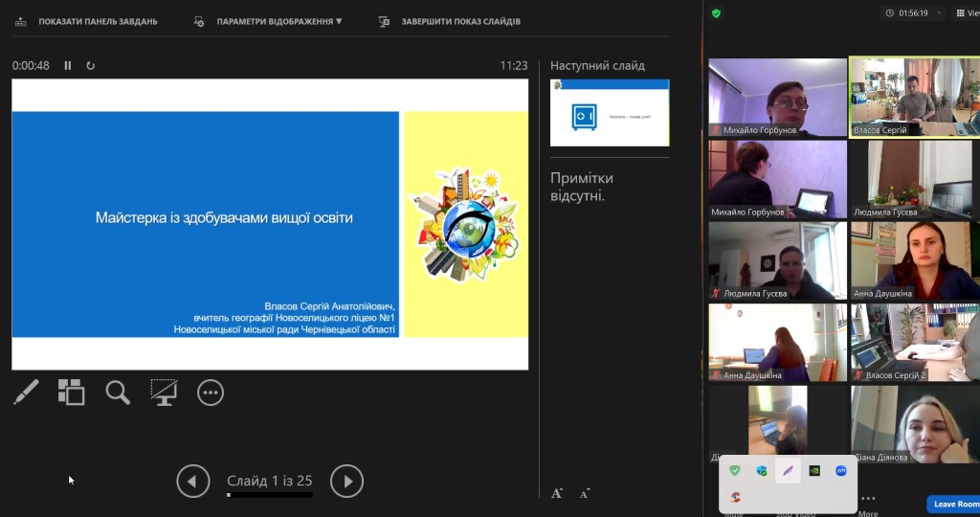Go to the previous slide arrow
This screenshot has width=980, height=517.
point(193,481)
